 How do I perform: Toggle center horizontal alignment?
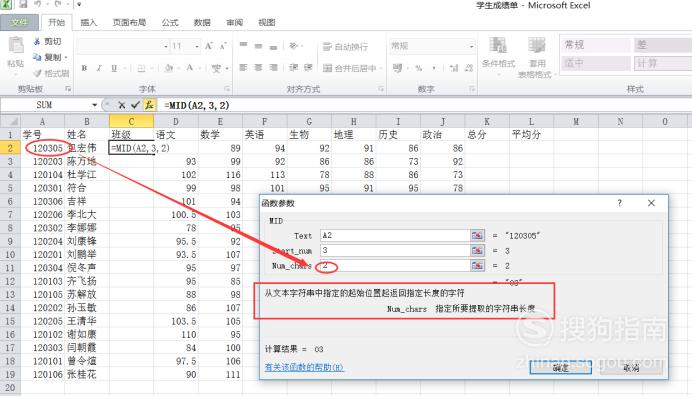(259, 68)
